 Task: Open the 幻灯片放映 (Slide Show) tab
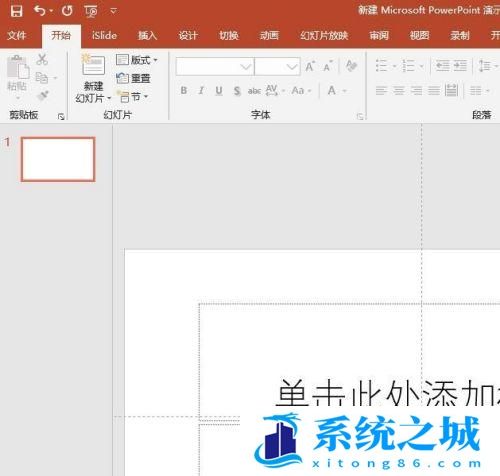click(x=324, y=35)
